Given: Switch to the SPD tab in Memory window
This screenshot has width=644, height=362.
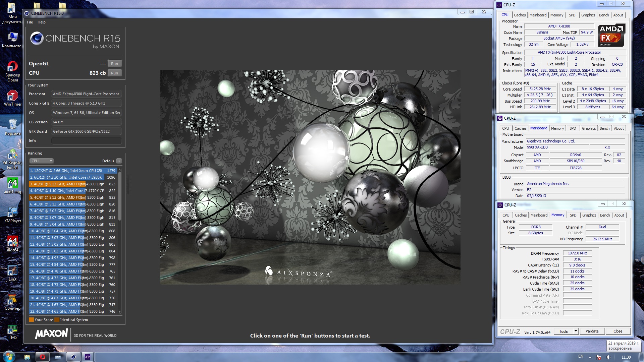Looking at the screenshot, I should [x=573, y=215].
